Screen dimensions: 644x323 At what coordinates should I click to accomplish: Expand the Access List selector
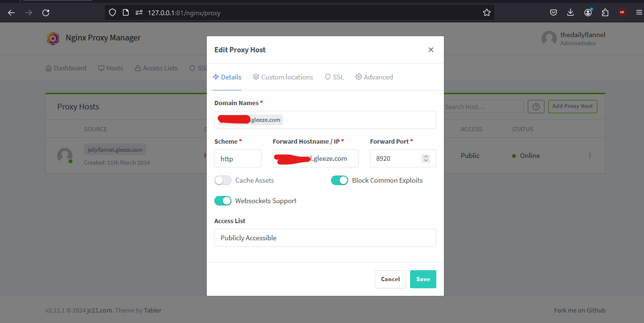(x=325, y=238)
